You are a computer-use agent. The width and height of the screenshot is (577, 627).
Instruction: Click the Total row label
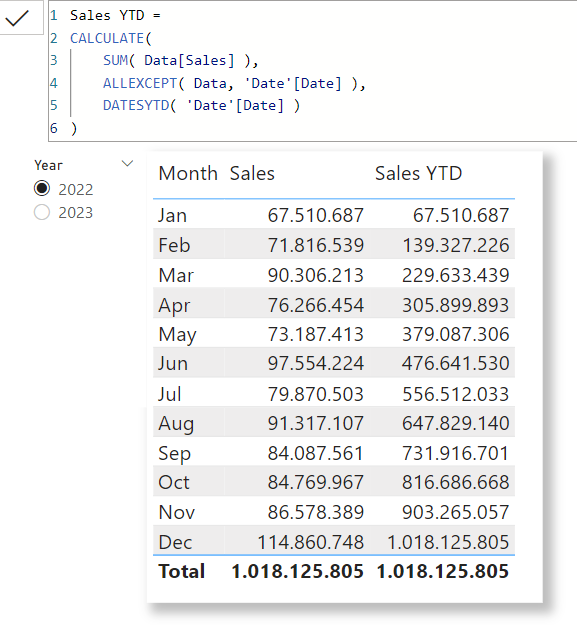pos(182,571)
